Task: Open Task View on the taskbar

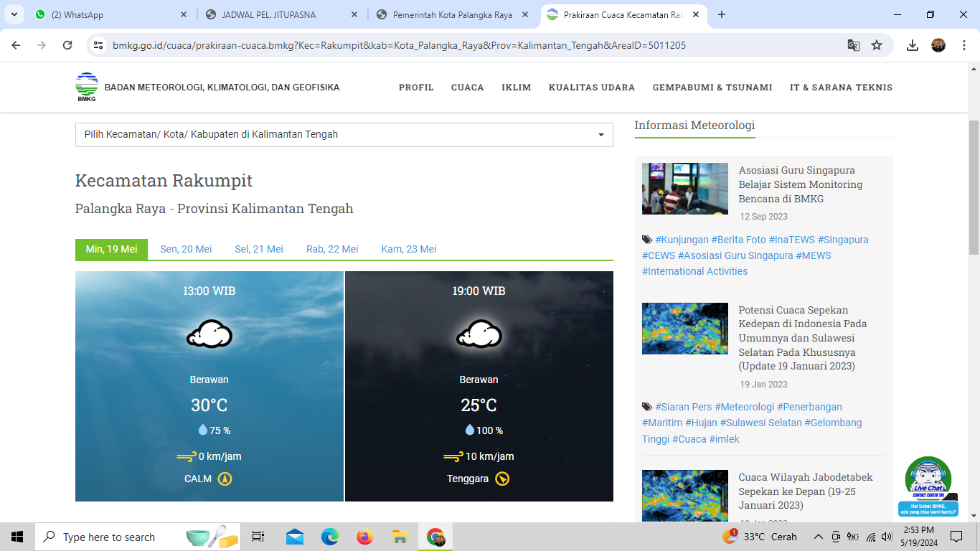Action: tap(258, 537)
